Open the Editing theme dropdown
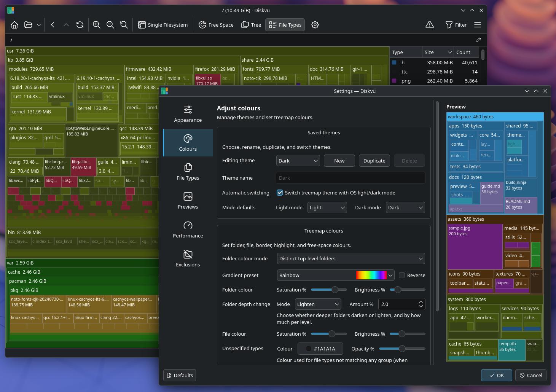Screen dimensions: 556x392 (298, 161)
